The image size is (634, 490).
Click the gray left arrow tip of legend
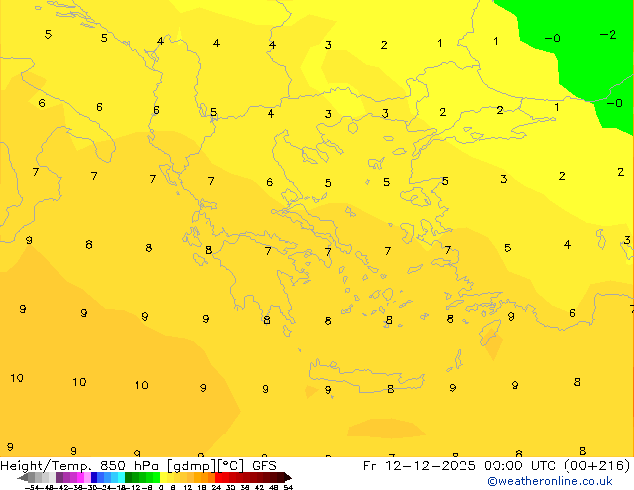coord(23,478)
